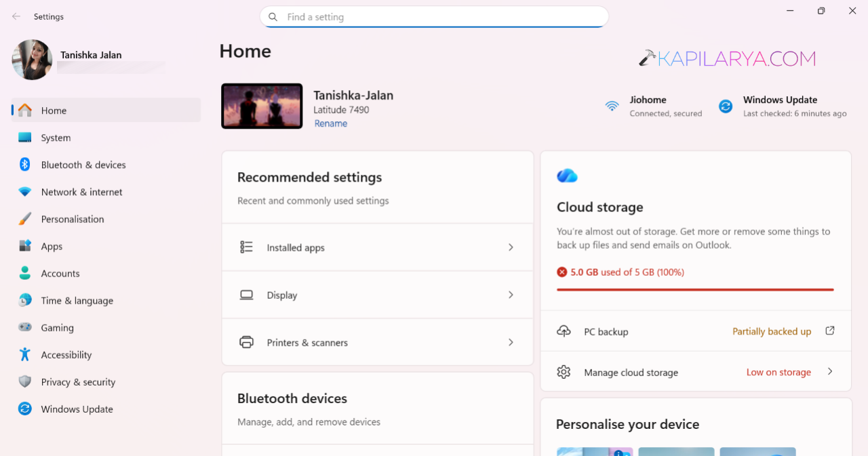The height and width of the screenshot is (456, 868).
Task: Click the OneDrive cloud icon
Action: pyautogui.click(x=567, y=176)
